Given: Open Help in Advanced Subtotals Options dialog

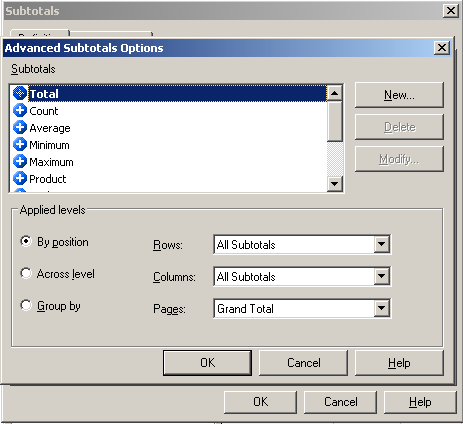Looking at the screenshot, I should coord(399,363).
